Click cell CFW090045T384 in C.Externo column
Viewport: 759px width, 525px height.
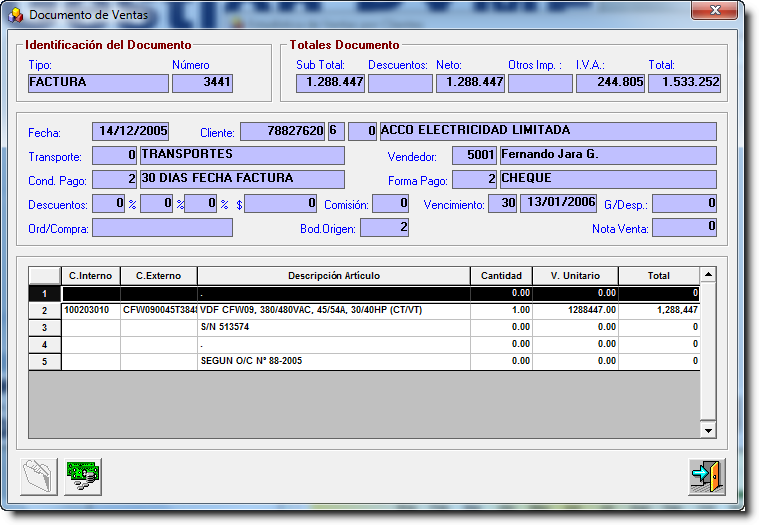pos(159,310)
